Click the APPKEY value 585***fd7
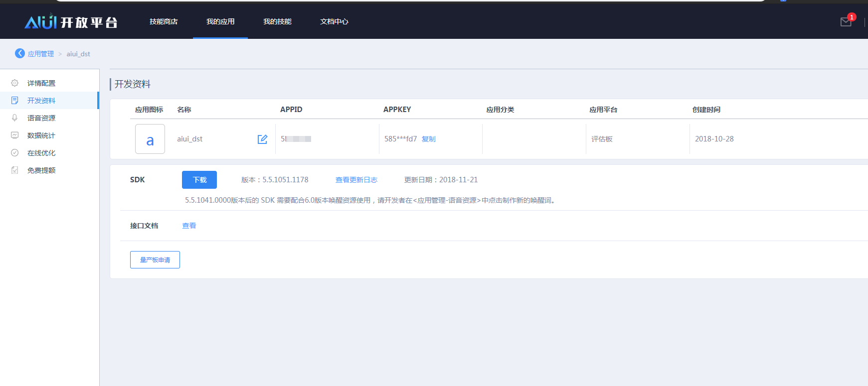This screenshot has height=386, width=868. (x=400, y=139)
